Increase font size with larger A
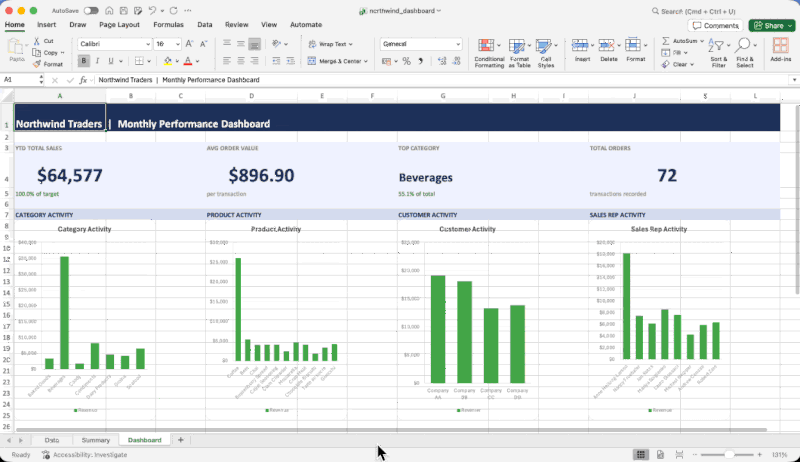Screen dimensions: 800x462 click(x=189, y=44)
